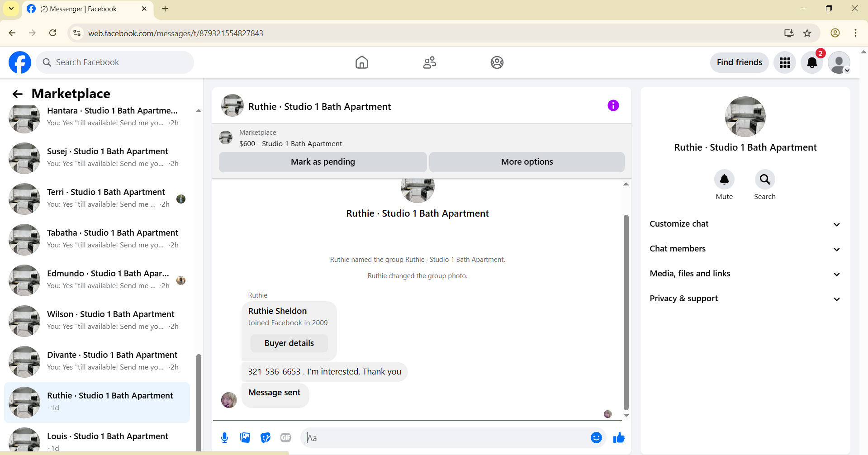Select Ruthie Studio 1 Bath conversation
The width and height of the screenshot is (868, 455).
[97, 402]
